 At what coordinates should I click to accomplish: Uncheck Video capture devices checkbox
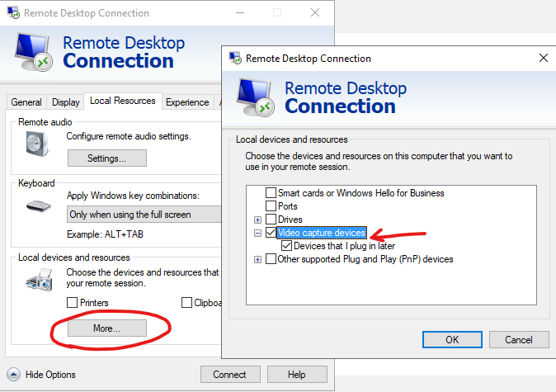pyautogui.click(x=271, y=233)
